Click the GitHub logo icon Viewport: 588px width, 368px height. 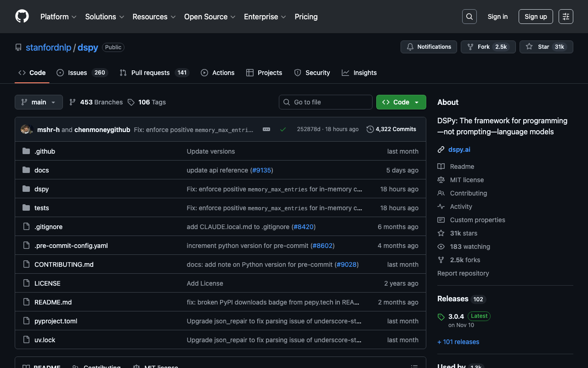[22, 17]
